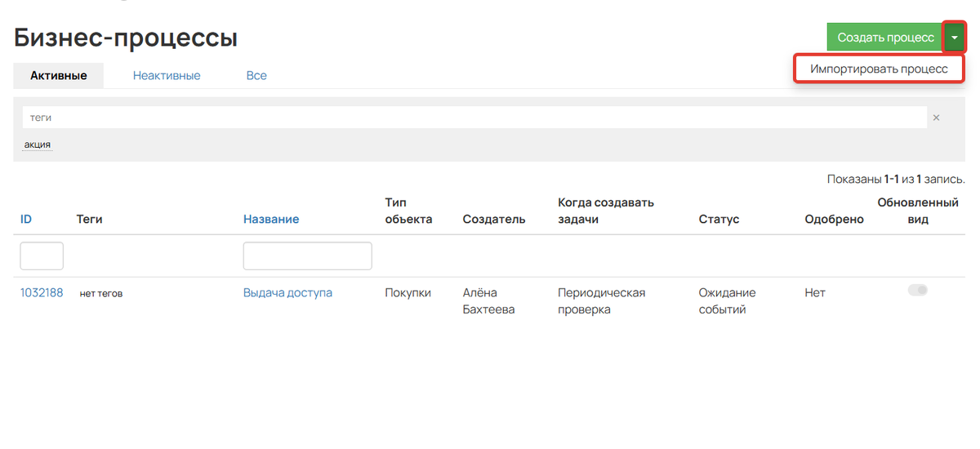Sort the table by ID column header
This screenshot has width=980, height=449.
[26, 219]
